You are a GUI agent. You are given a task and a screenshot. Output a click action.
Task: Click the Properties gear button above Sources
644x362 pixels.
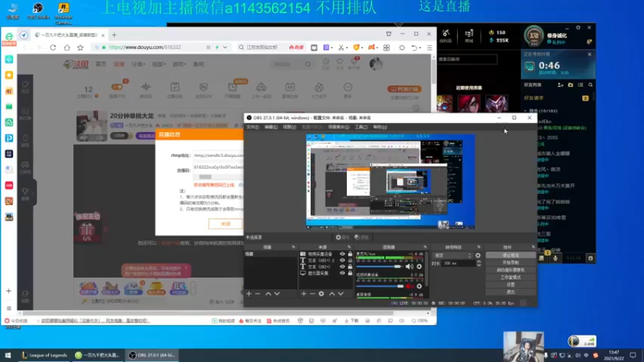click(x=343, y=237)
